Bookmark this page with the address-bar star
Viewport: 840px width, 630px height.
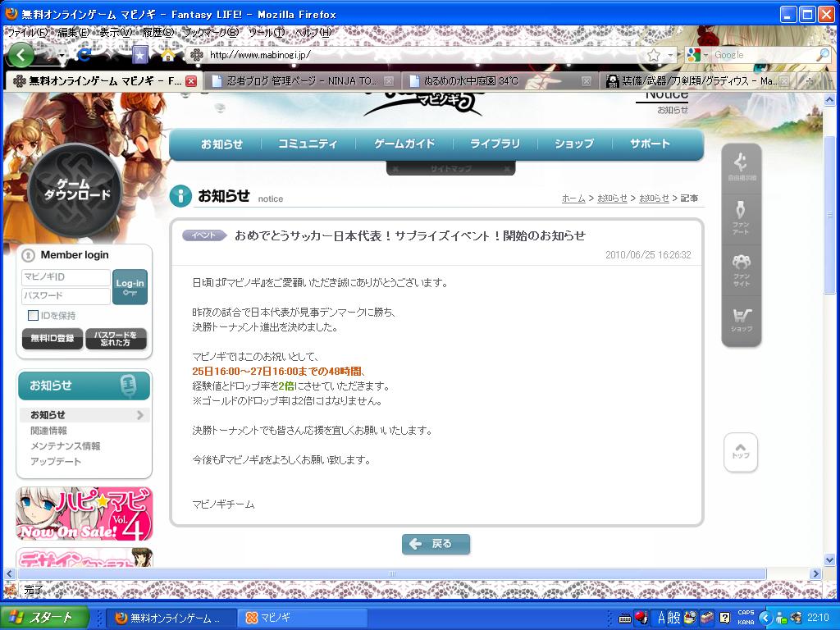(654, 55)
